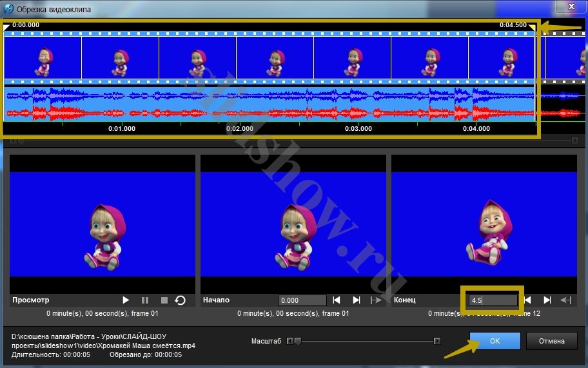Click the first filmstrip frame thumbnail
This screenshot has width=588, height=368.
(x=43, y=58)
